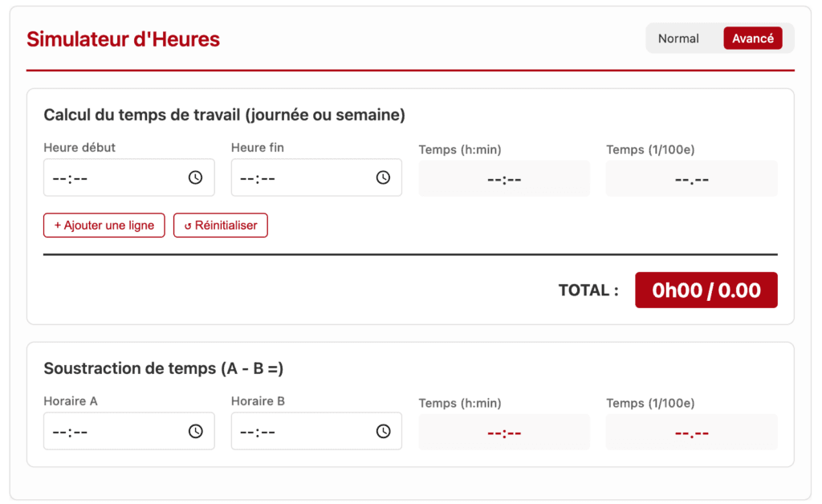Click the red TOTAL 0h00 / 0.00 badge
The image size is (822, 504).
click(706, 290)
